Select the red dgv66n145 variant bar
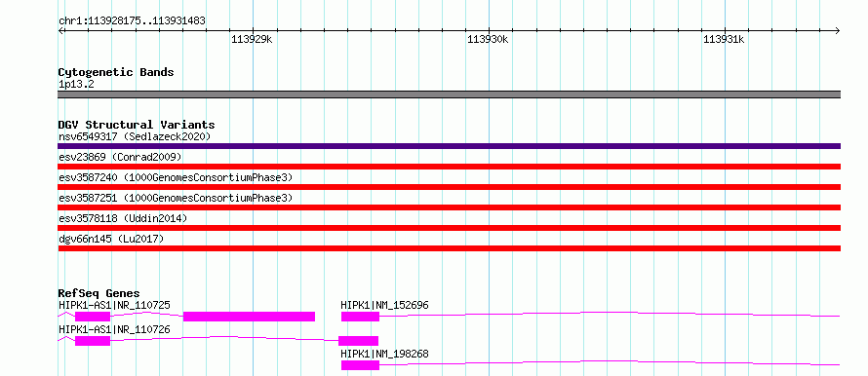This screenshot has height=376, width=868. 449,248
